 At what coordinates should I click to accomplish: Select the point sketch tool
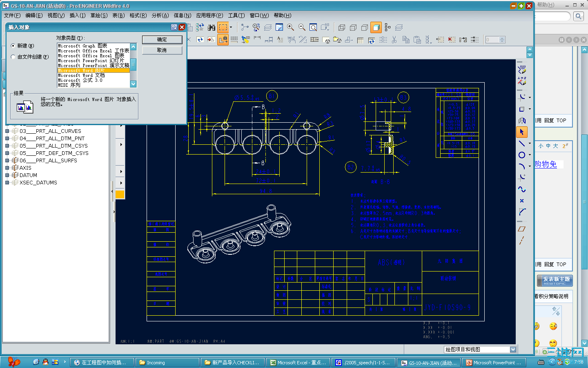pos(522,201)
